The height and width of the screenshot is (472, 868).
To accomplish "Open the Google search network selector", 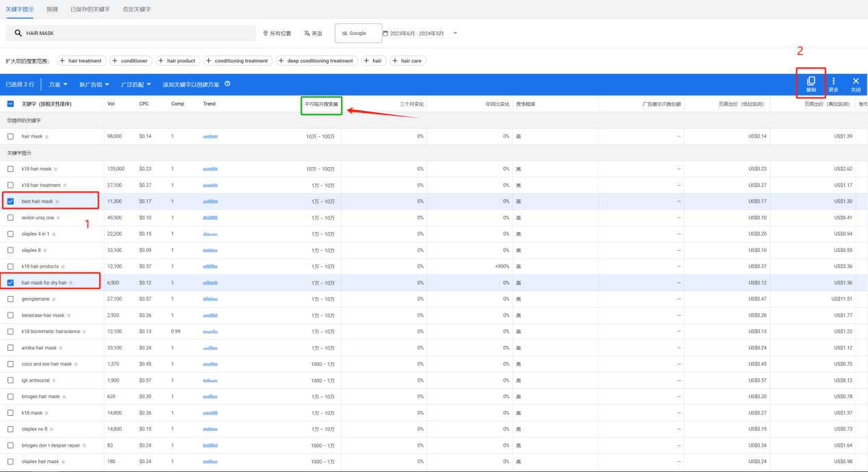I will coord(358,33).
